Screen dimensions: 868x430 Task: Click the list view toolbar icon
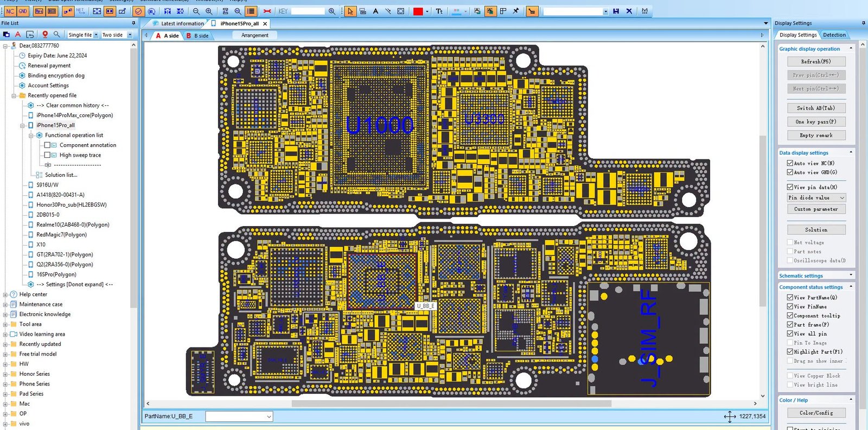[x=251, y=11]
